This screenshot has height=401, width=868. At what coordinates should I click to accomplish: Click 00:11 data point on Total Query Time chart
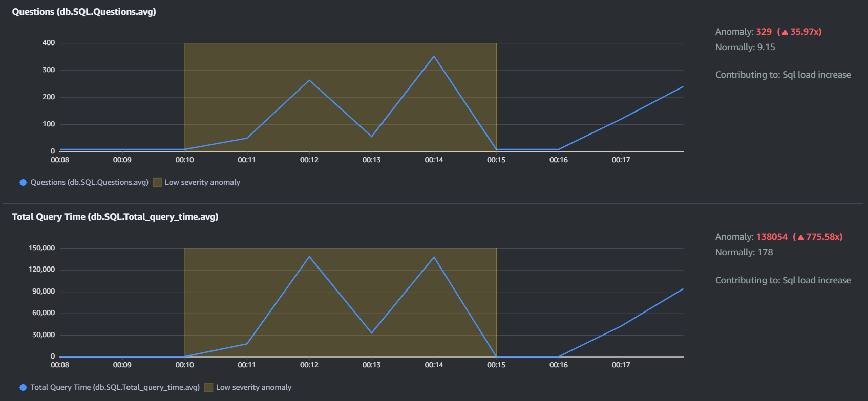click(247, 344)
